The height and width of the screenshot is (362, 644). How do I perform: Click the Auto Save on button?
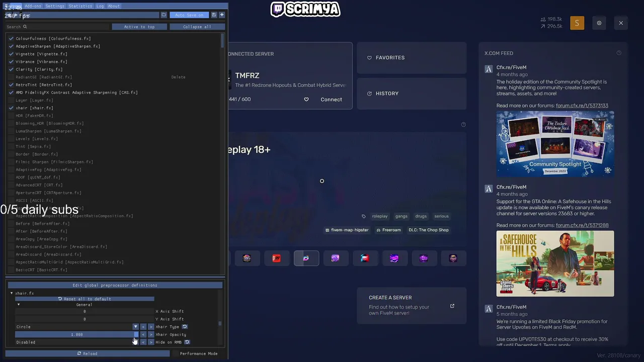(189, 15)
